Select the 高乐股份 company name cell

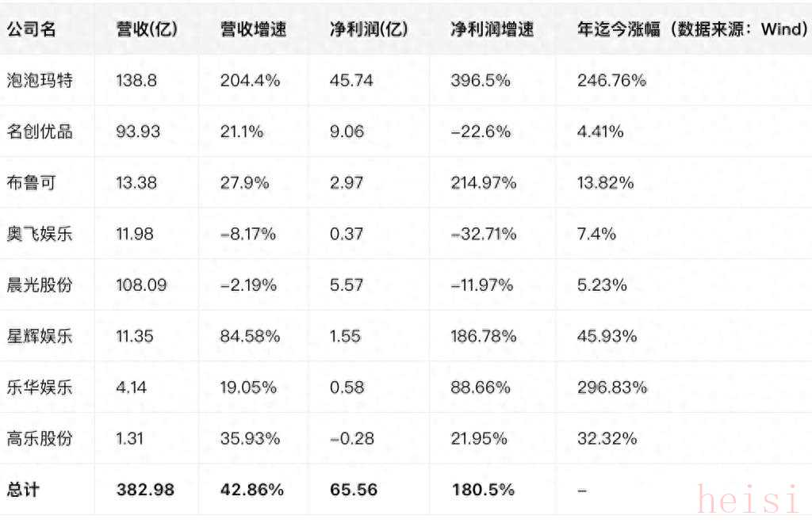pos(40,439)
